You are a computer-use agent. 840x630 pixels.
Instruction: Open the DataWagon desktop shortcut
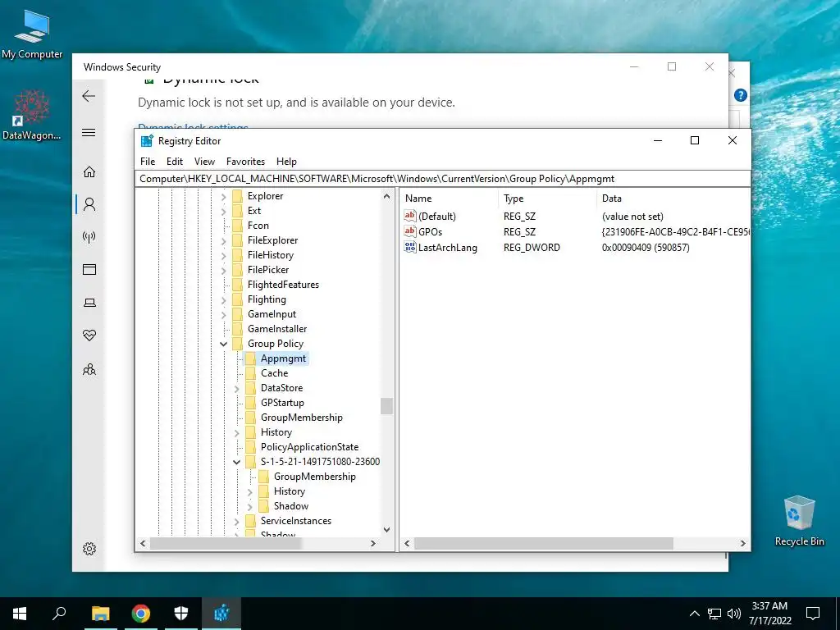(32, 115)
